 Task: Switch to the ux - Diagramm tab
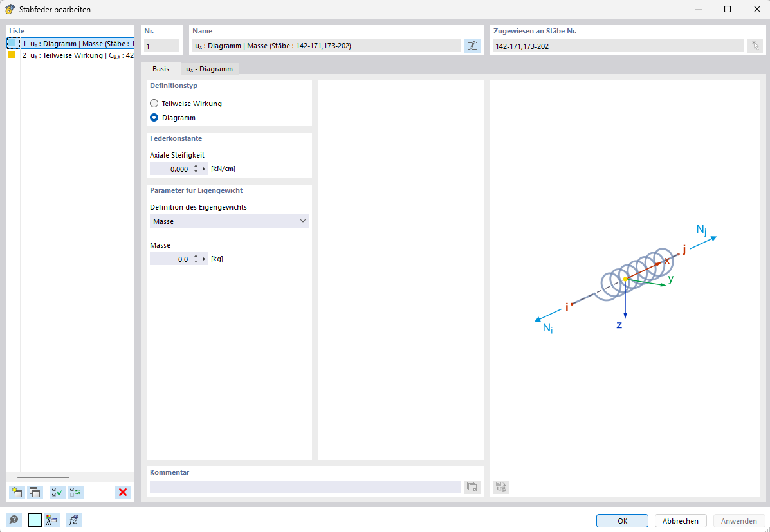click(209, 69)
